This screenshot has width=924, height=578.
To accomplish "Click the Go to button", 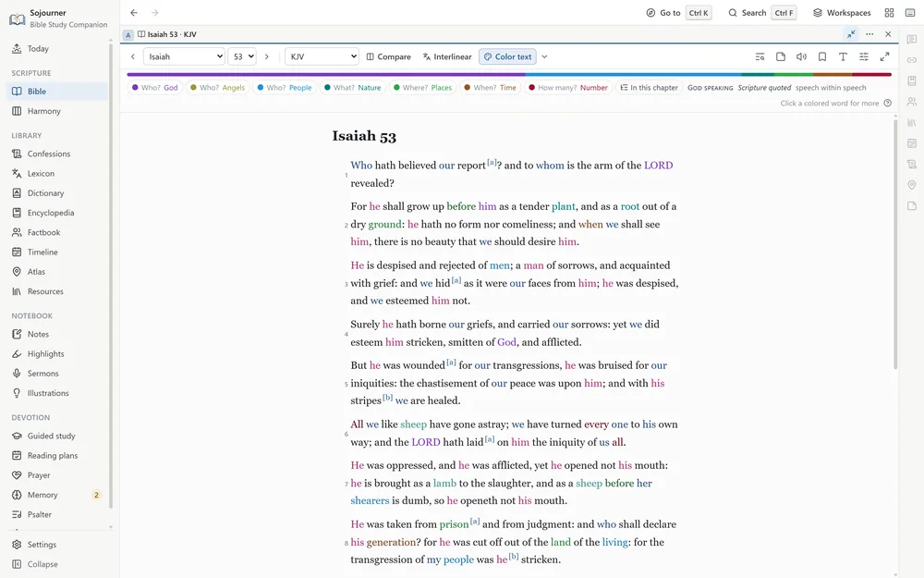I will point(679,12).
